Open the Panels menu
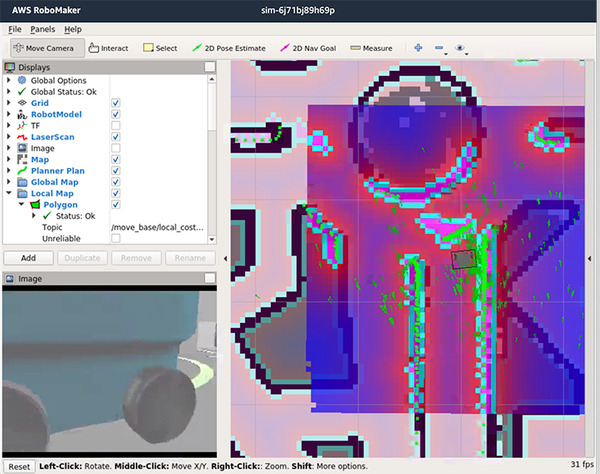The height and width of the screenshot is (474, 600). click(42, 29)
